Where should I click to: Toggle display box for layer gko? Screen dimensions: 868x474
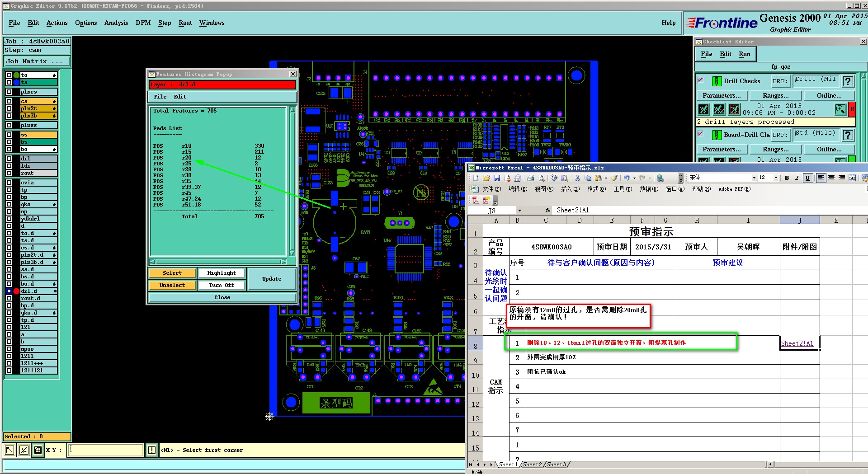pyautogui.click(x=9, y=204)
